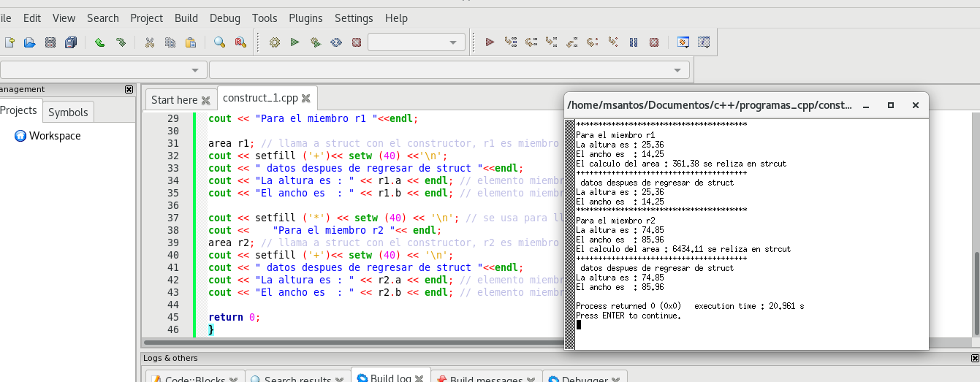
Task: Run the program with green play icon
Action: (x=295, y=42)
